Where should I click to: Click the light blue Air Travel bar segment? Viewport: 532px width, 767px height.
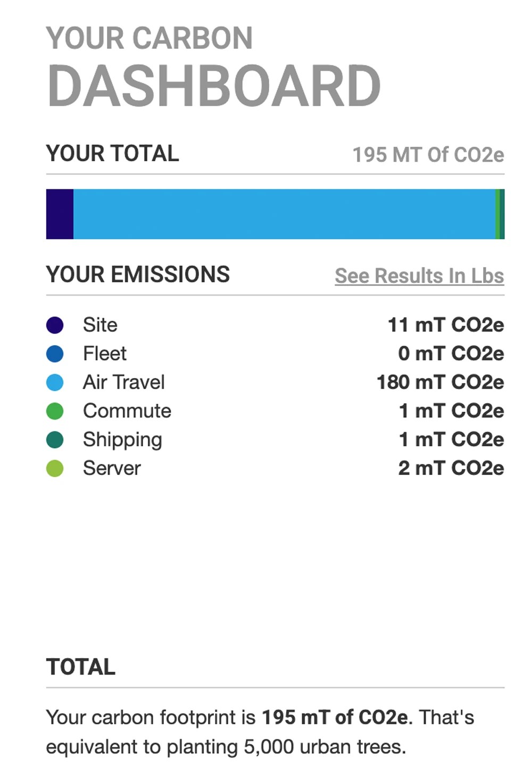pos(284,214)
